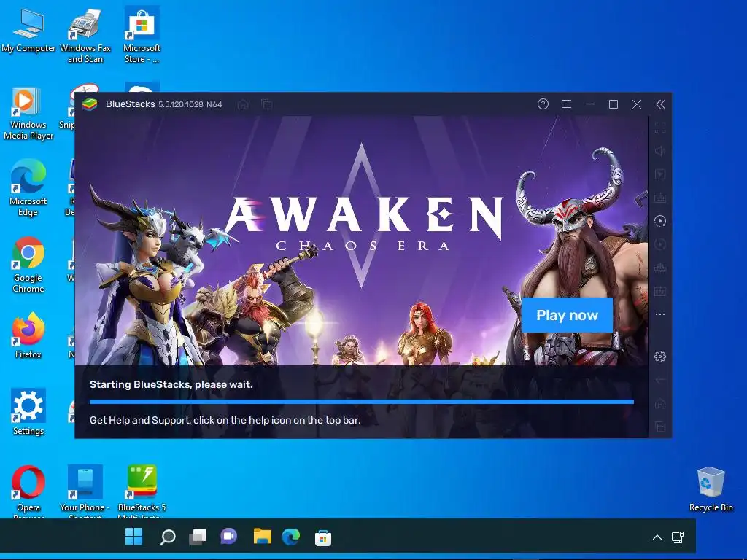Select the My Computer desktop icon
747x560 pixels.
(x=28, y=31)
